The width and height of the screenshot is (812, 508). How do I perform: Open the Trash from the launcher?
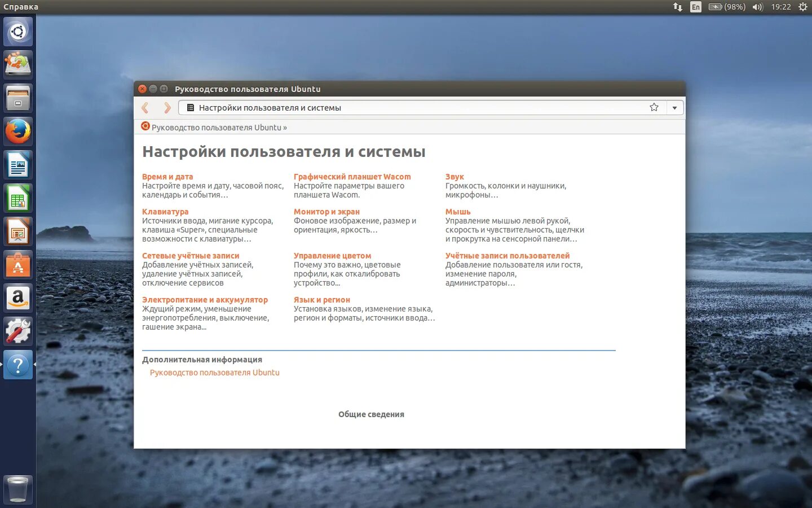pos(17,489)
